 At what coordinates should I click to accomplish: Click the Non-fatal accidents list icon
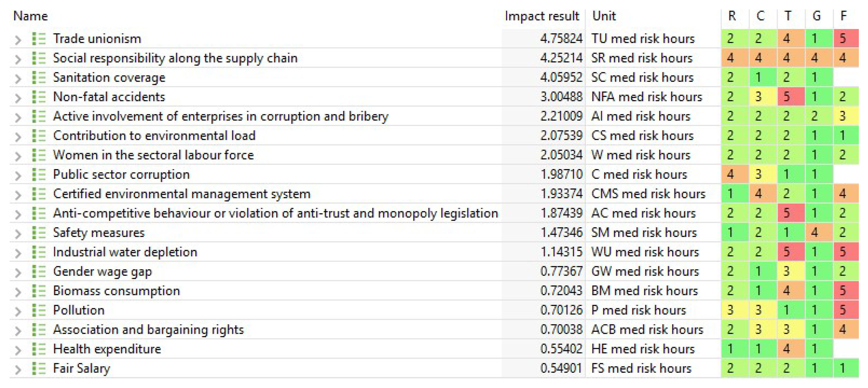(38, 97)
